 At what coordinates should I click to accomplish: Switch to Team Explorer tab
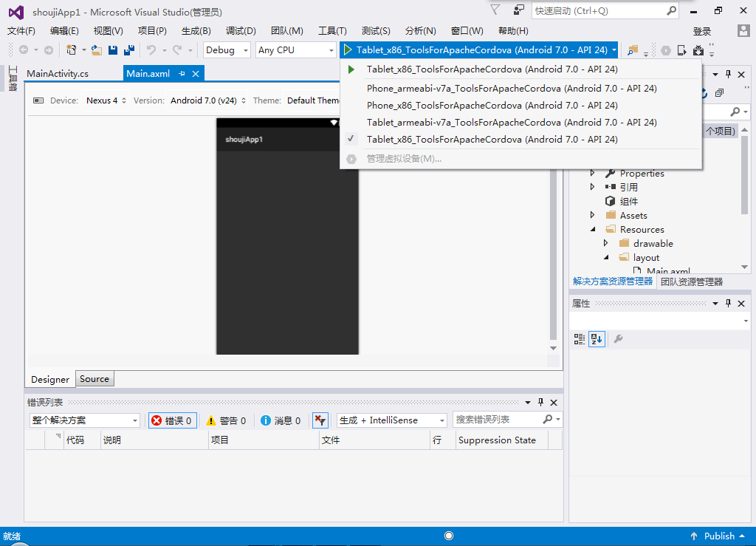(x=691, y=281)
